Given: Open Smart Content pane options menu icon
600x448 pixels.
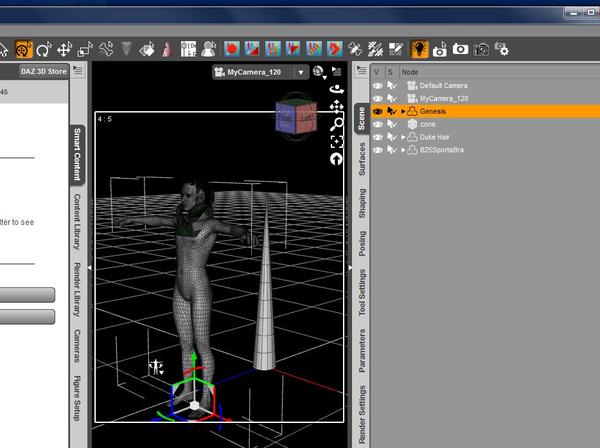Looking at the screenshot, I should pyautogui.click(x=78, y=70).
